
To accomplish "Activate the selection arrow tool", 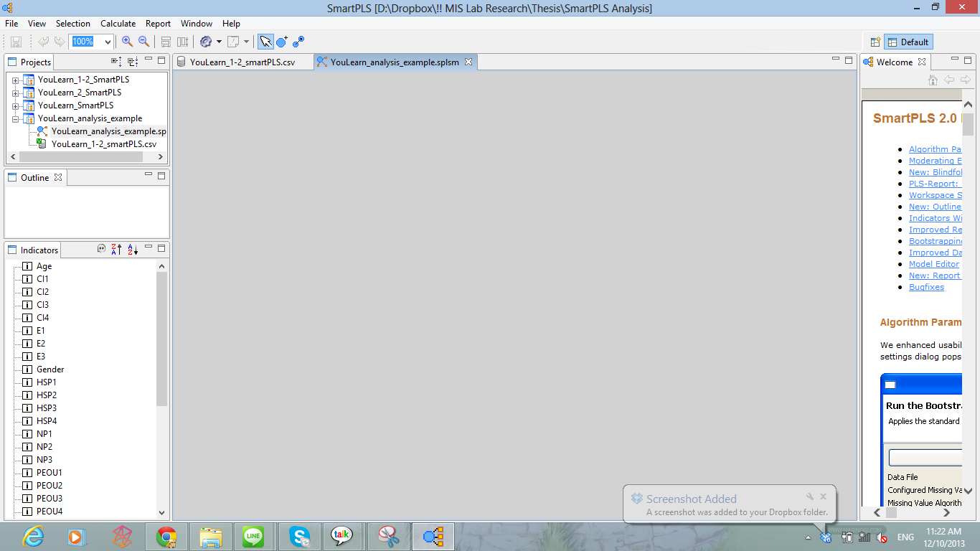I will tap(265, 42).
